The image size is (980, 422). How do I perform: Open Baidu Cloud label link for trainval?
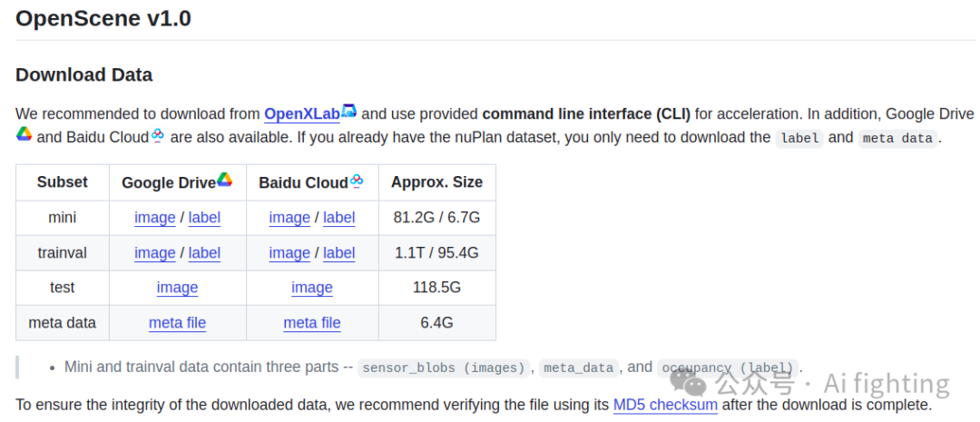338,253
